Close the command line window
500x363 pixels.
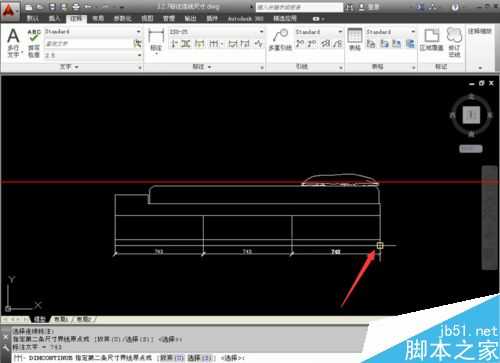pos(5,337)
